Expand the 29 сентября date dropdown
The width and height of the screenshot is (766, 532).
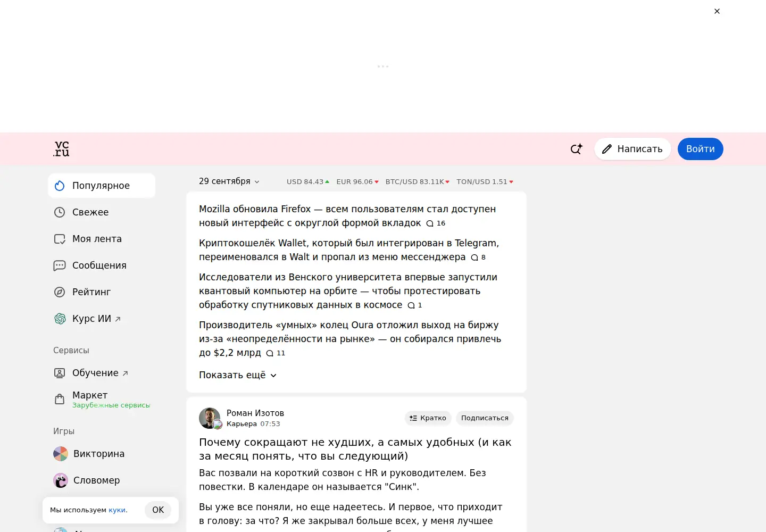click(229, 181)
